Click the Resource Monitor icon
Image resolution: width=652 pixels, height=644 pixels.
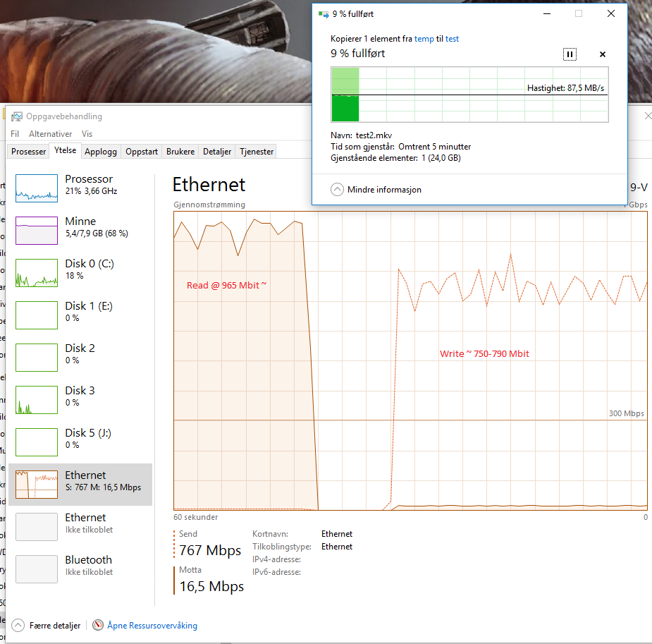(x=98, y=625)
